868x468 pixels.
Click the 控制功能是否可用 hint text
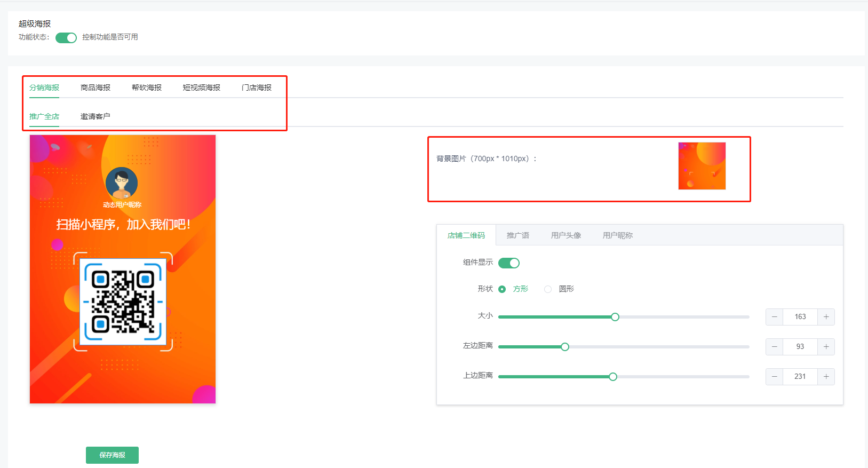pyautogui.click(x=110, y=37)
